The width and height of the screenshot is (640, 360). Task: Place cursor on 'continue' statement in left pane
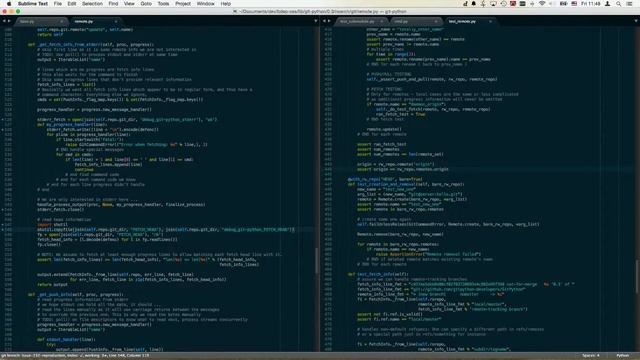pyautogui.click(x=84, y=169)
